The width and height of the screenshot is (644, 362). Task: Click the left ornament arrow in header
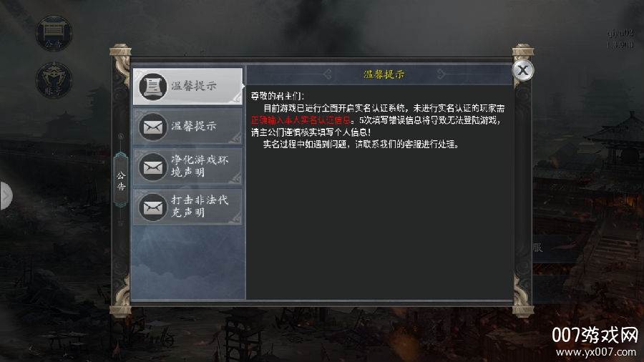(x=327, y=74)
